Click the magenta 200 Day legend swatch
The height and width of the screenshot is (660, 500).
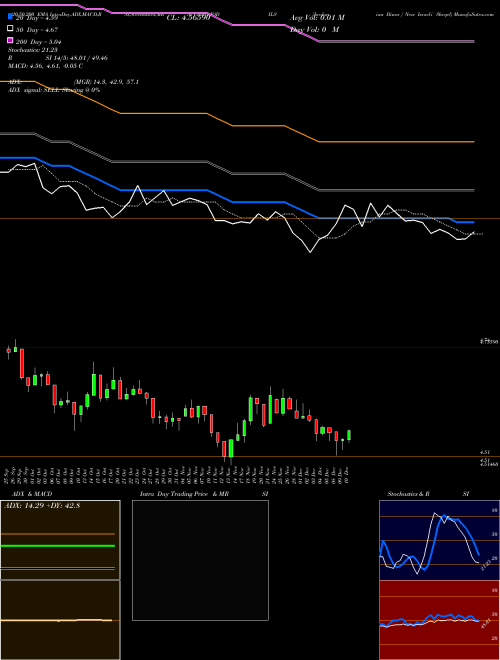click(10, 41)
